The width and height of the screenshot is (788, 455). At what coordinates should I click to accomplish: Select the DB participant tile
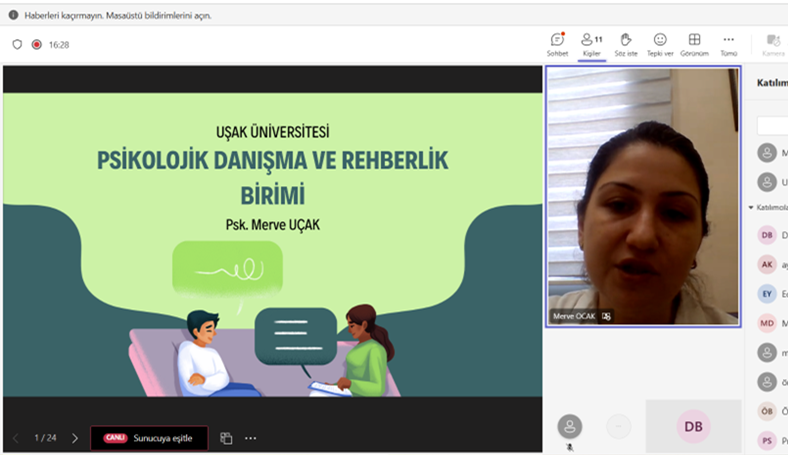click(693, 426)
